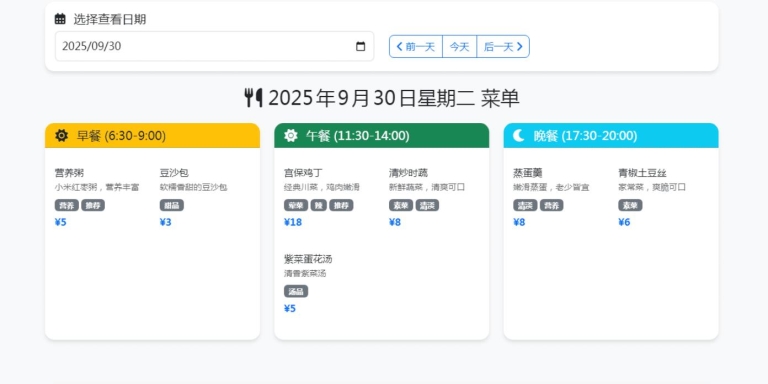
Task: Click the 紫菜蛋花汤 dish name
Action: [308, 259]
